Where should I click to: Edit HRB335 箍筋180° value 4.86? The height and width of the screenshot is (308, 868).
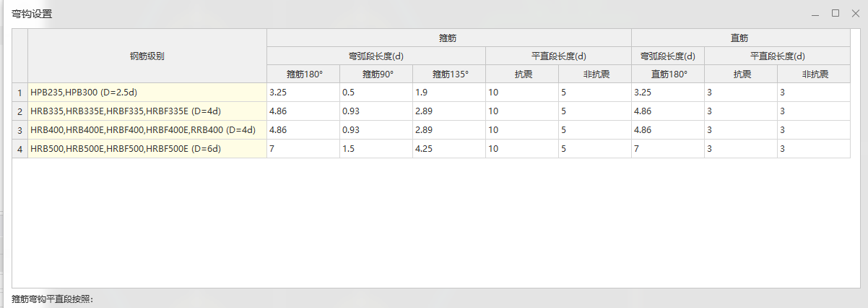303,111
